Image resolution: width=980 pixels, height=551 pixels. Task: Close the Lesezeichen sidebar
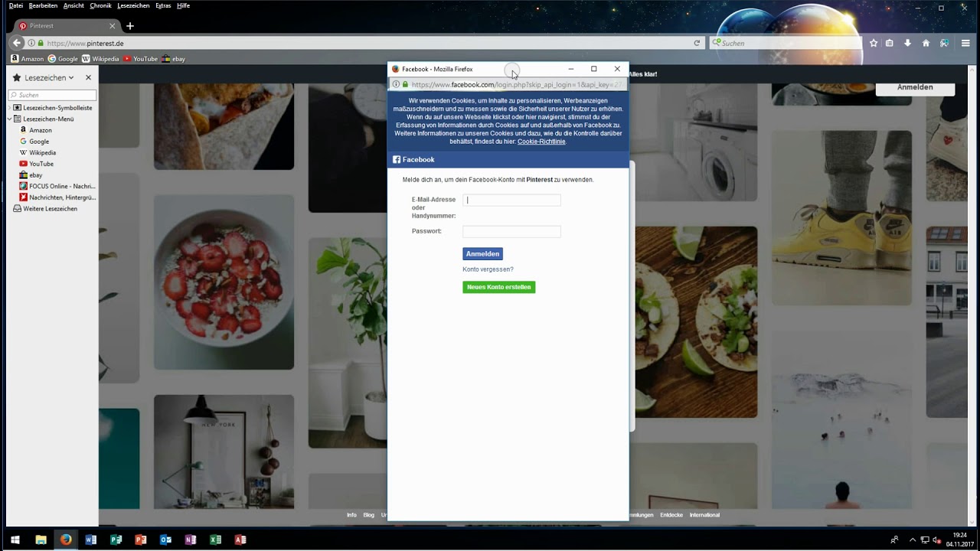pyautogui.click(x=88, y=77)
